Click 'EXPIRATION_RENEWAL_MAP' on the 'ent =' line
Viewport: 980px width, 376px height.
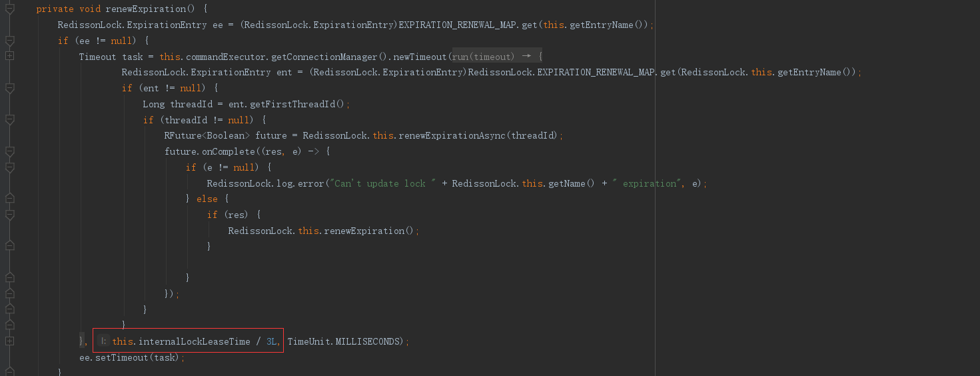click(596, 72)
